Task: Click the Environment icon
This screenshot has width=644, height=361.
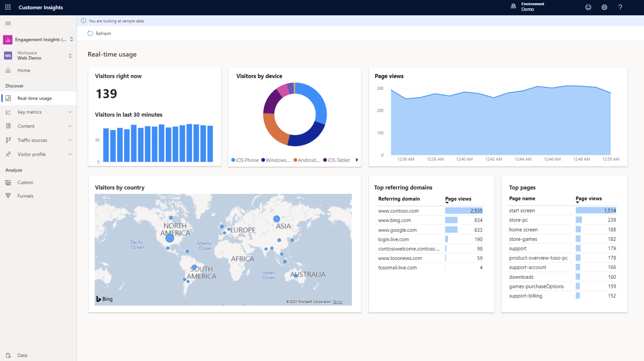Action: (x=513, y=6)
